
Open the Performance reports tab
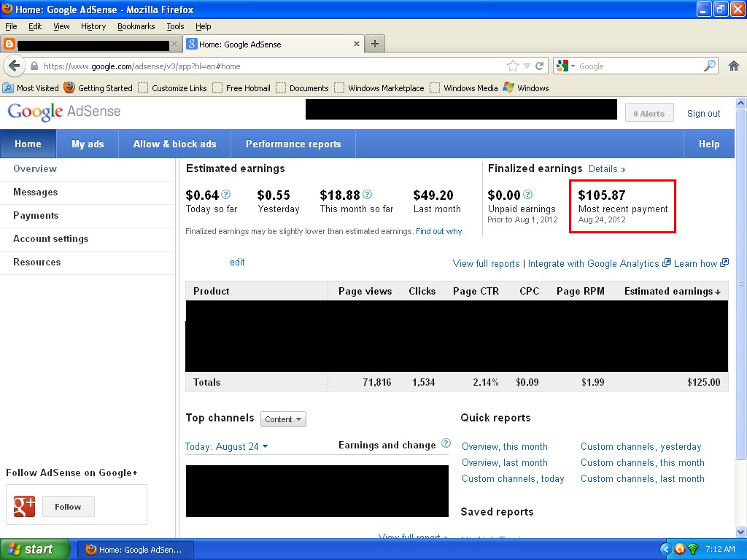coord(293,144)
